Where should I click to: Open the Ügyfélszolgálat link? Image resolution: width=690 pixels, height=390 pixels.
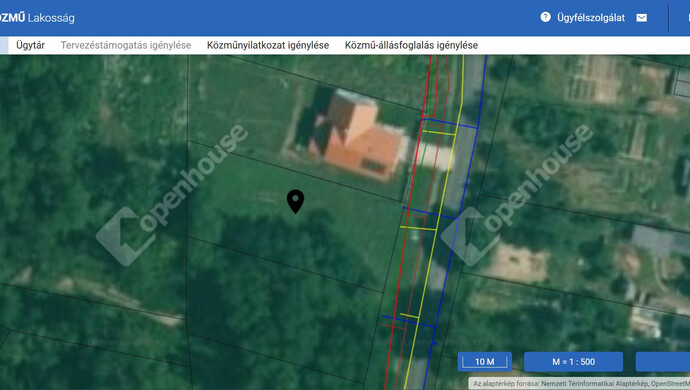(591, 18)
